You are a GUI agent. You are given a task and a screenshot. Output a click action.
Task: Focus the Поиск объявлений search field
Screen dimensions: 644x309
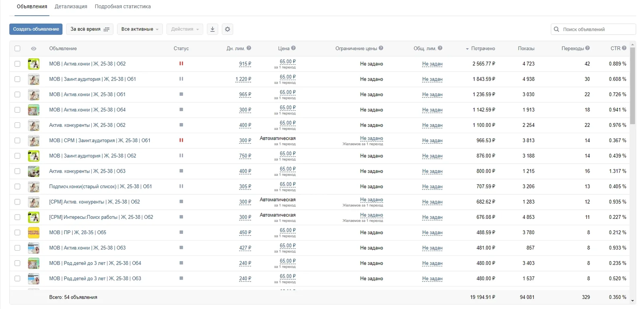click(593, 29)
